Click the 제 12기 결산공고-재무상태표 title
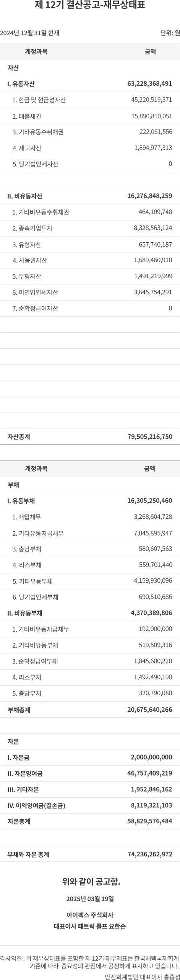The image size is (180, 980). click(90, 5)
